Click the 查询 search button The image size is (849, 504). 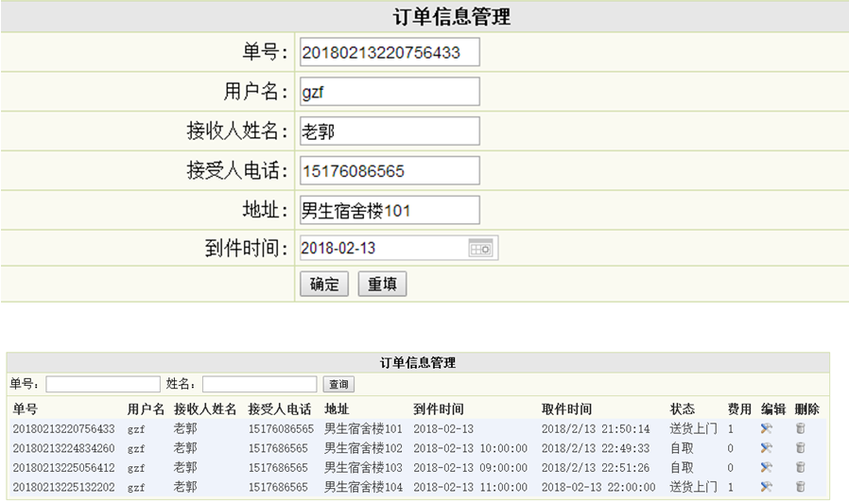(338, 384)
